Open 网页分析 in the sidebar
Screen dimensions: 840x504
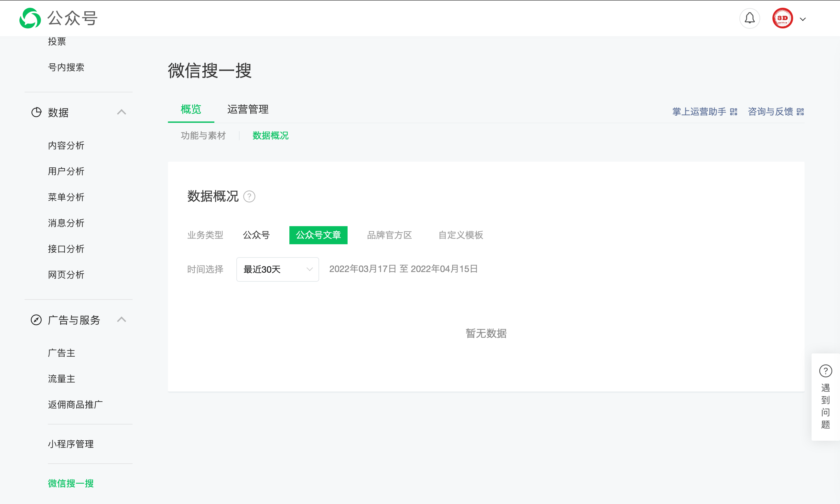pyautogui.click(x=66, y=274)
